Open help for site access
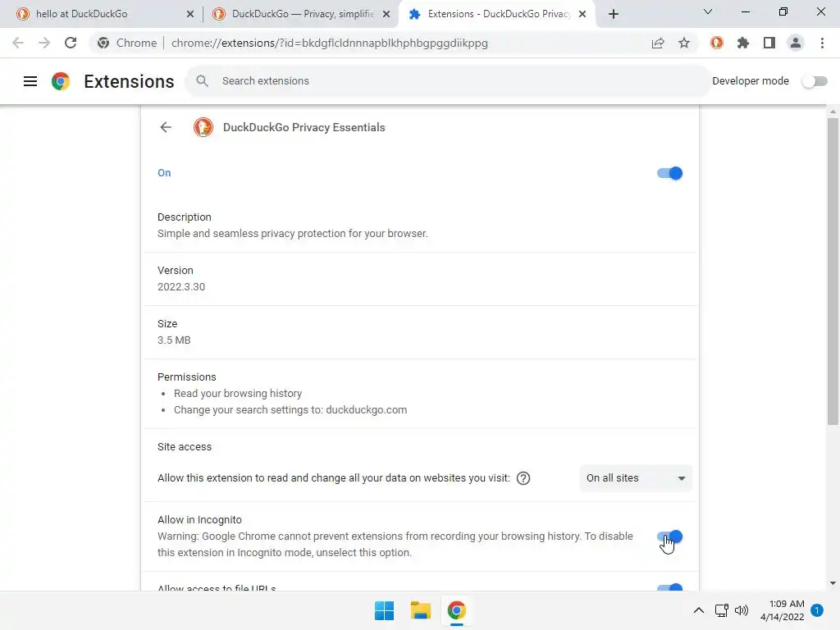The image size is (840, 630). click(523, 478)
